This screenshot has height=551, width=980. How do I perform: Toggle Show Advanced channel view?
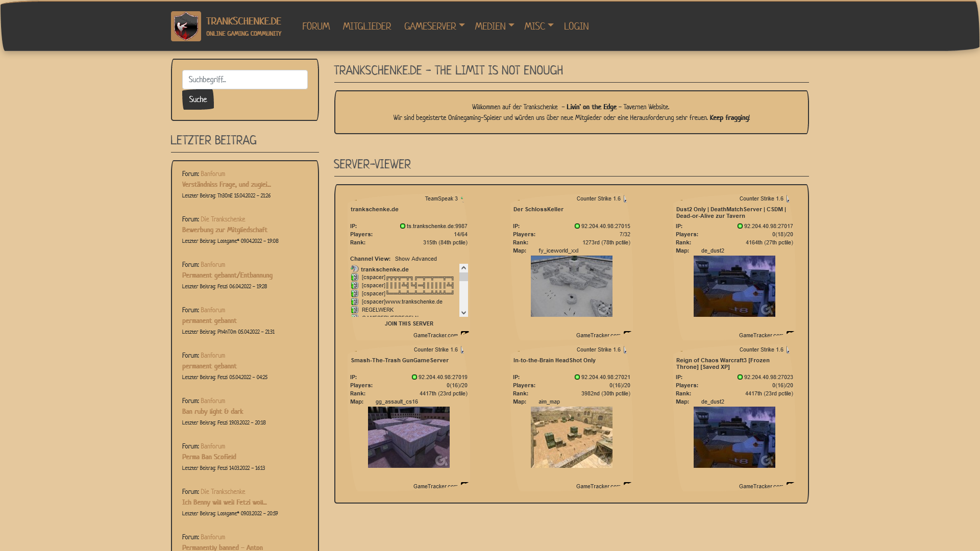pyautogui.click(x=416, y=259)
